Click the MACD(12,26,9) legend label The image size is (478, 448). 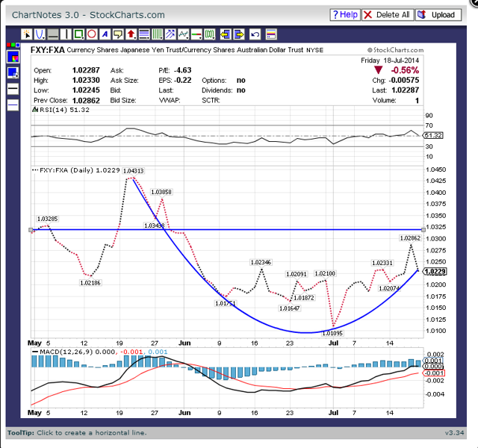click(x=66, y=352)
